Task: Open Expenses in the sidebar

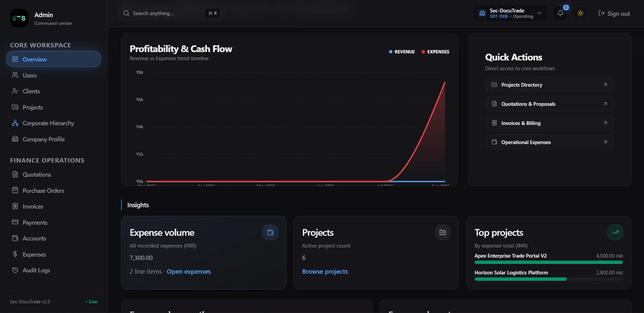Action: click(53, 255)
